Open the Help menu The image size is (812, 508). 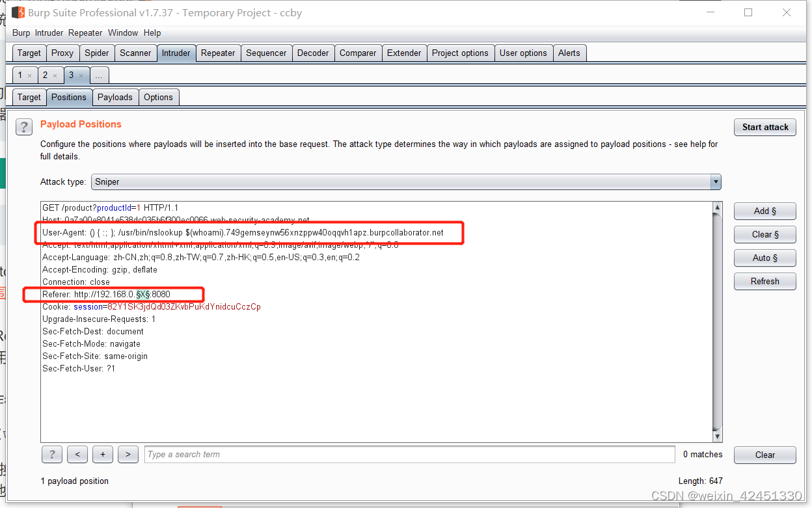[x=152, y=33]
